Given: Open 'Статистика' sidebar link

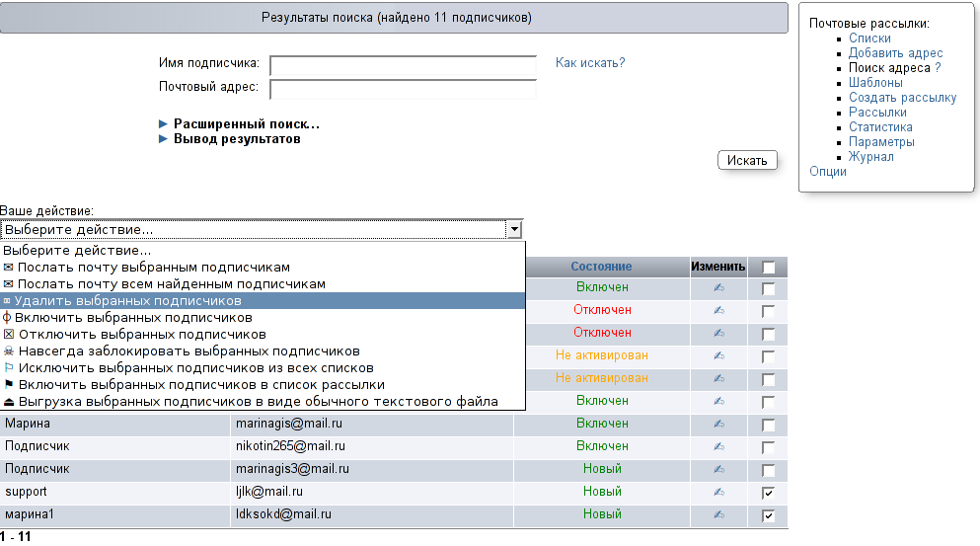Looking at the screenshot, I should 880,127.
